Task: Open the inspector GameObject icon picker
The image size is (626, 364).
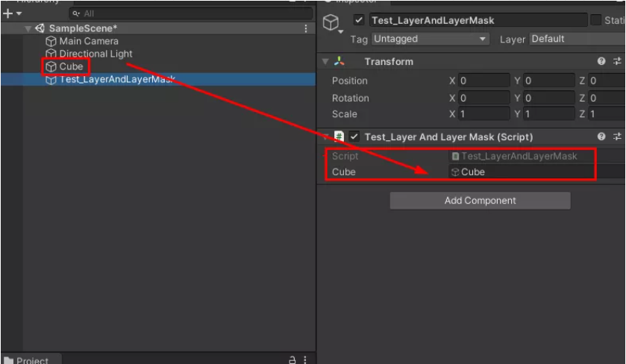Action: pos(332,23)
